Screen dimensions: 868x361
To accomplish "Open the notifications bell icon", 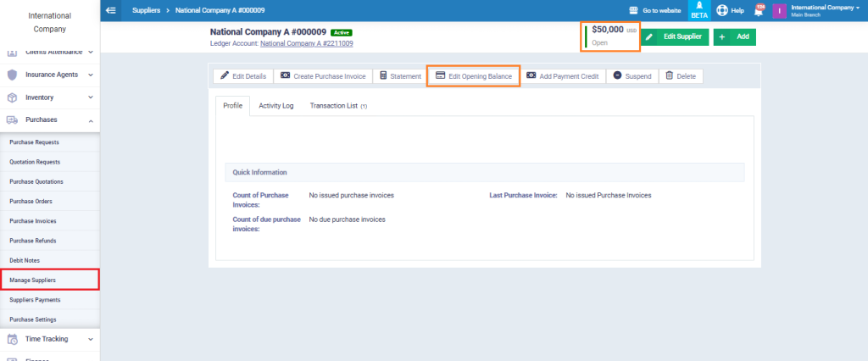I will [x=759, y=10].
